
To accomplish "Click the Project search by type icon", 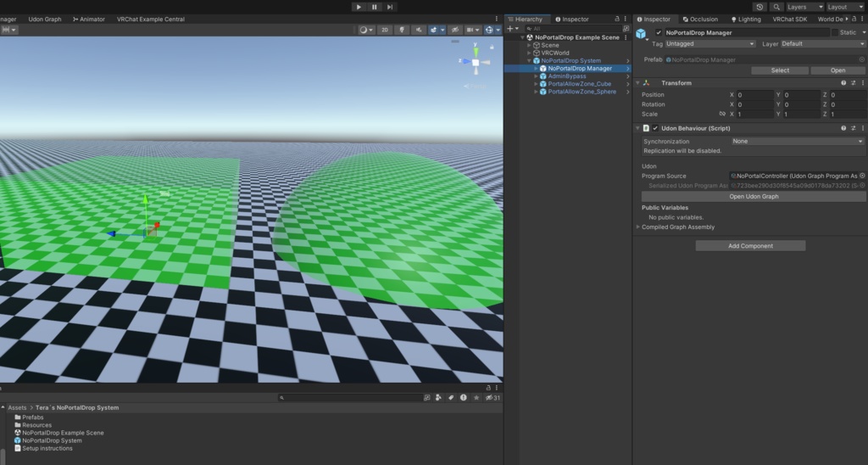I will 438,398.
